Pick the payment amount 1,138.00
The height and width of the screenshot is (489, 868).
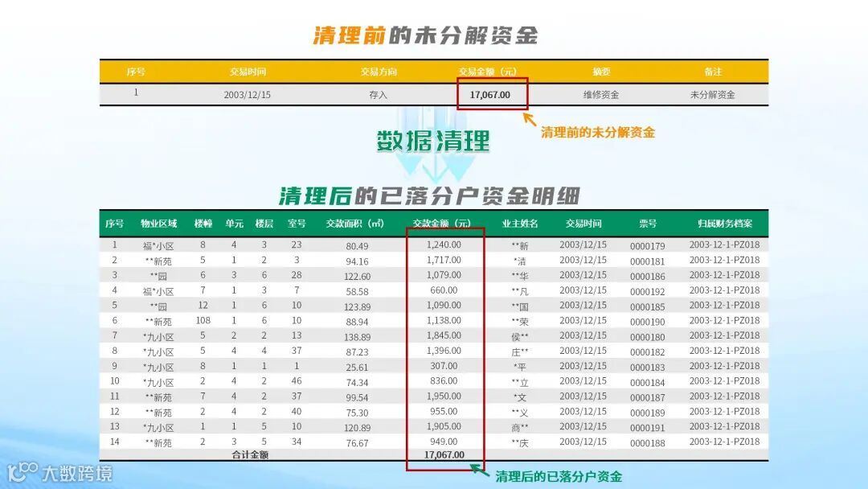tap(444, 320)
